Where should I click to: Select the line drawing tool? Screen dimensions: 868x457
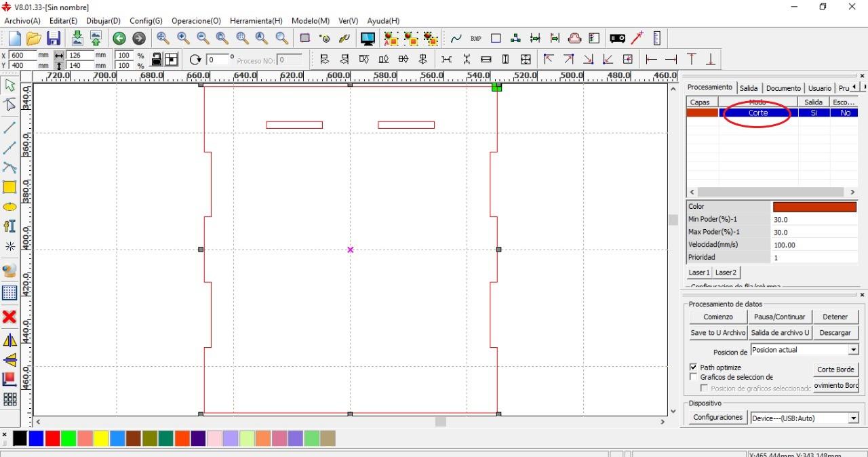click(10, 127)
